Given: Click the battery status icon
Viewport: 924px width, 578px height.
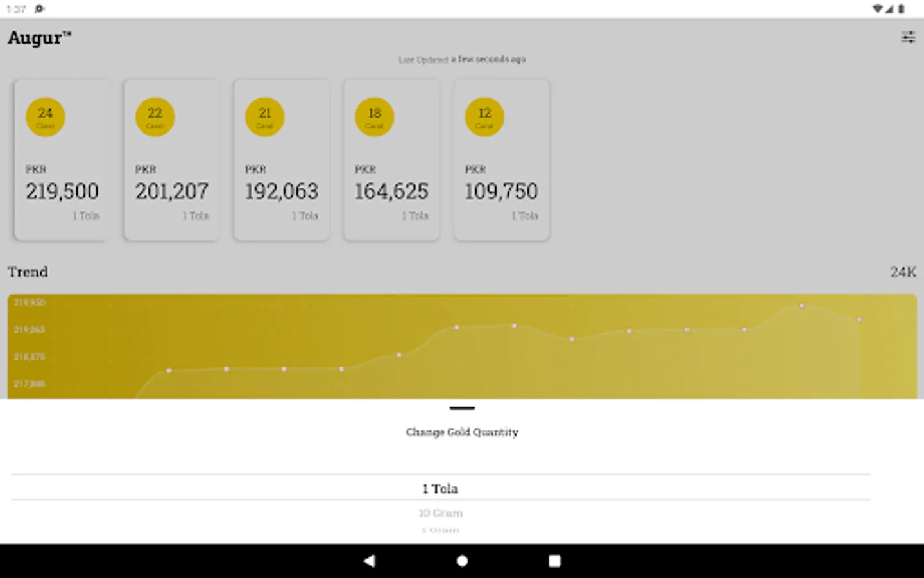Looking at the screenshot, I should coord(901,9).
